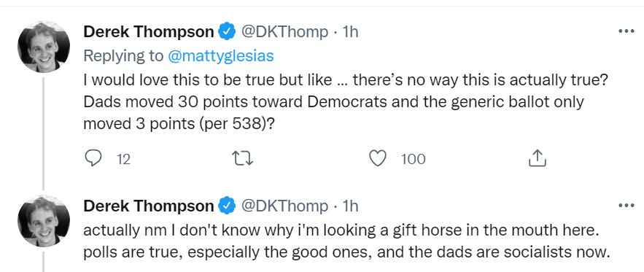Click the 12 replies count
Image resolution: width=644 pixels, height=272 pixels.
[124, 159]
